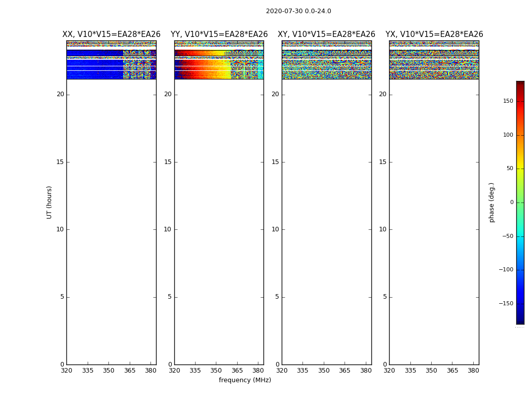This screenshot has width=532, height=405.
Task: Click the 0 tick label on colorbar
Action: pyautogui.click(x=511, y=202)
